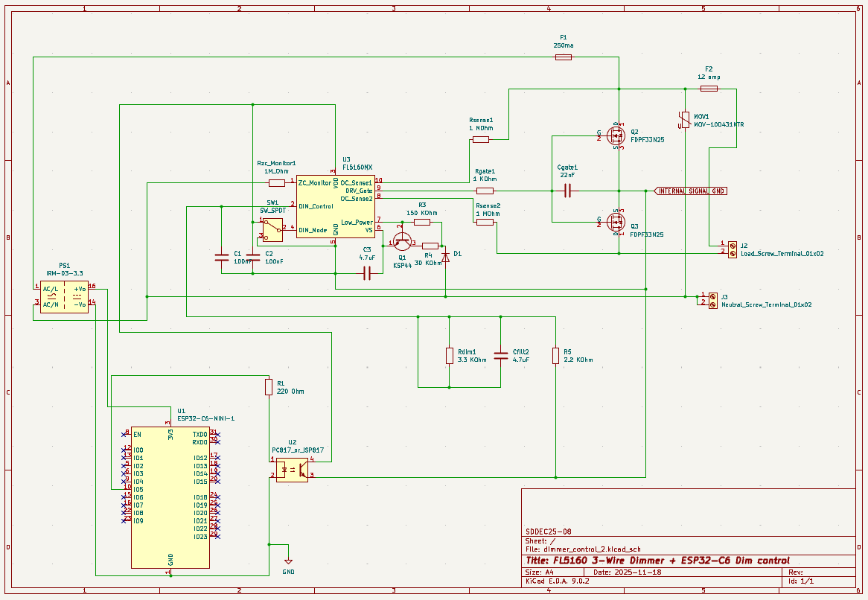This screenshot has width=868, height=600.
Task: Select the Q3 FDPF33N25 MOSFET symbol
Action: [616, 221]
